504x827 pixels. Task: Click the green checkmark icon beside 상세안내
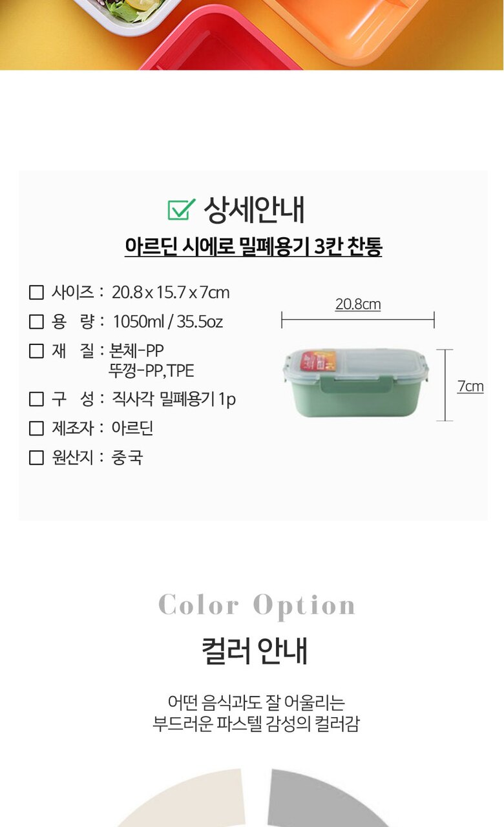point(182,209)
